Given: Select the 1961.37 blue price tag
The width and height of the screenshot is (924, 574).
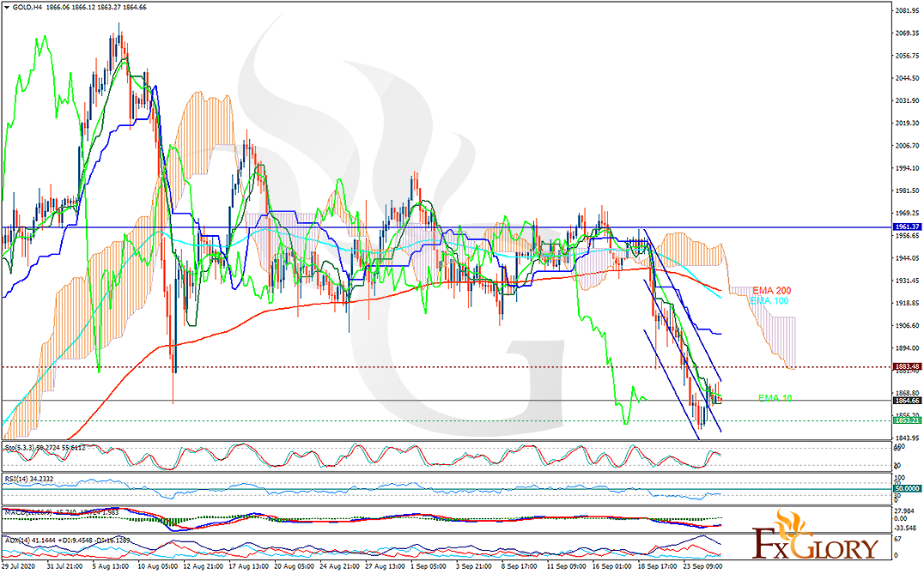Looking at the screenshot, I should pyautogui.click(x=907, y=227).
